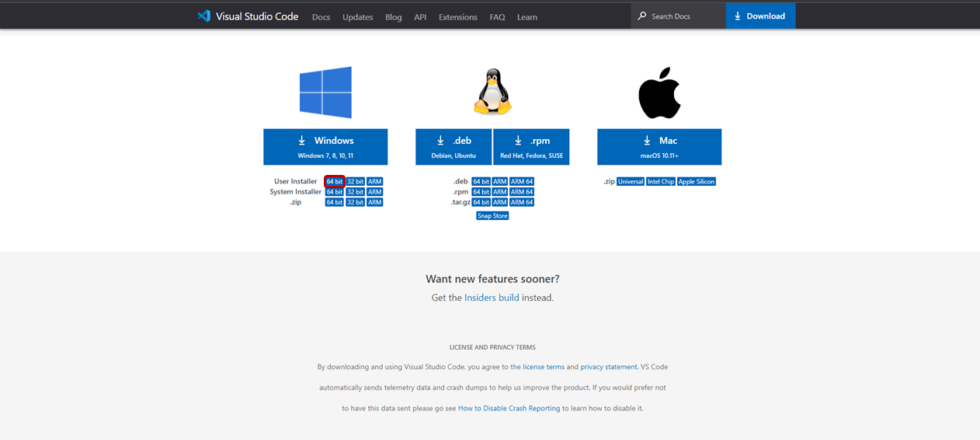Open the Docs menu item
Image resolution: width=980 pixels, height=440 pixels.
(321, 17)
